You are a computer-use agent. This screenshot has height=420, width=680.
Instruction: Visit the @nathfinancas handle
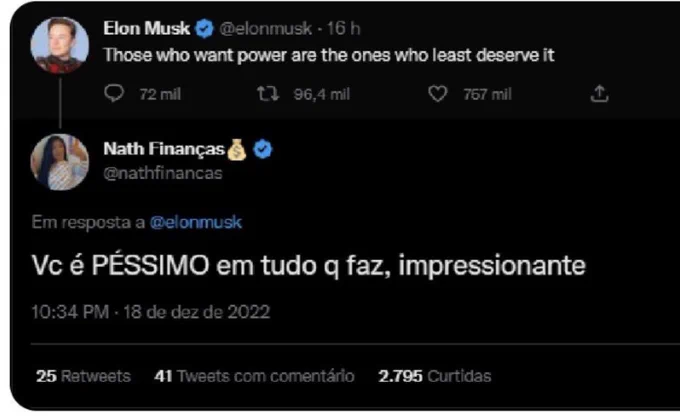coord(163,173)
